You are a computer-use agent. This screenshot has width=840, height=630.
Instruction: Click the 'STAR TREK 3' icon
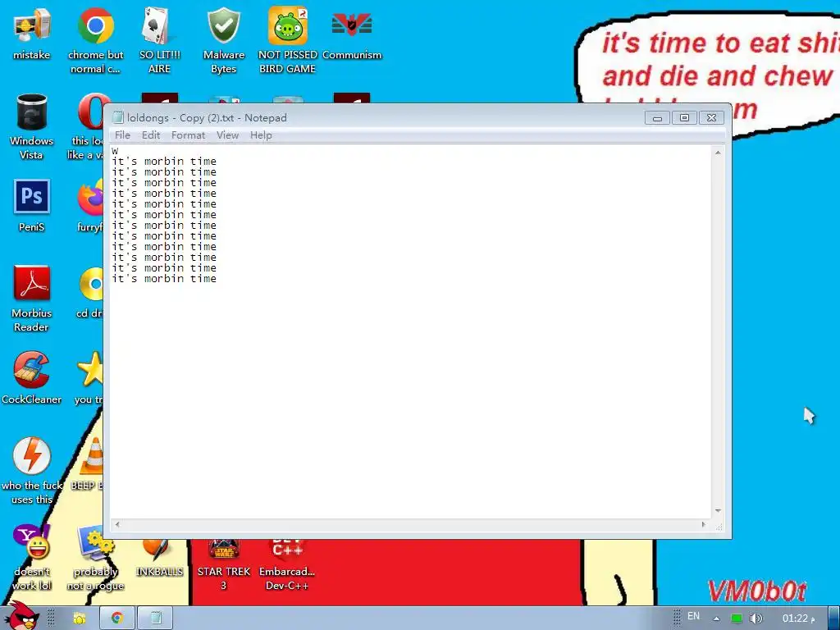[224, 564]
